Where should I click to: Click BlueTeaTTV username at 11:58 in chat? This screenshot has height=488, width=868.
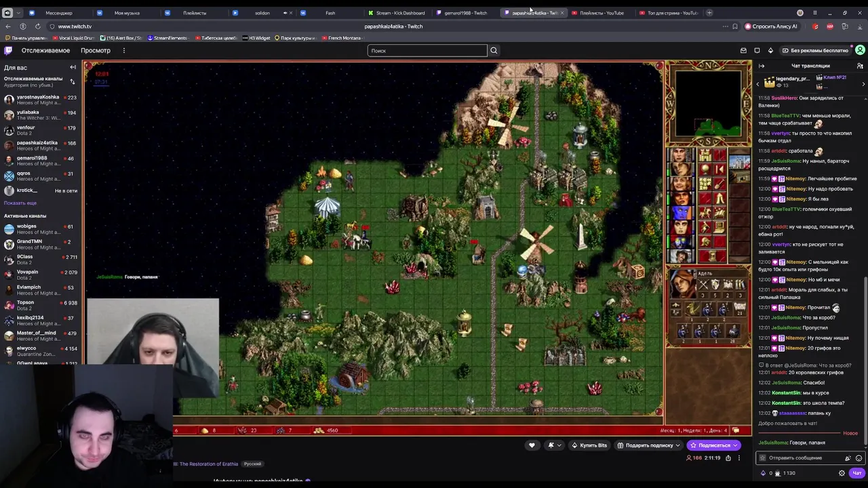[x=786, y=115]
